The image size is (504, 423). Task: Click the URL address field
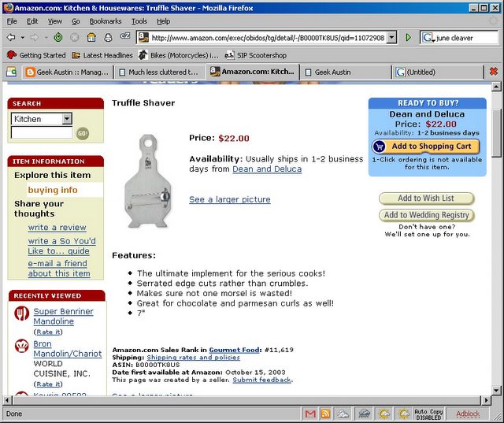[x=268, y=38]
